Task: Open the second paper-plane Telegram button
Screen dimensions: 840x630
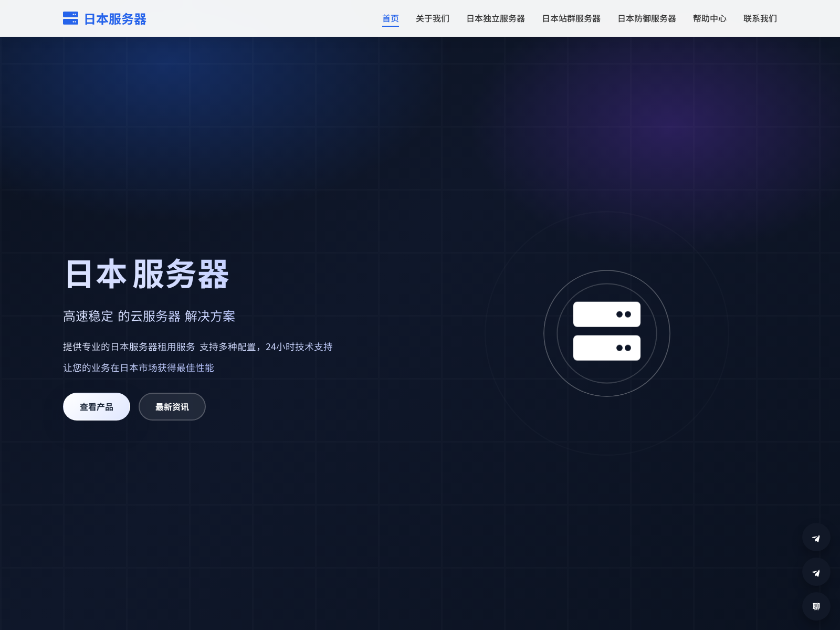Action: (816, 572)
